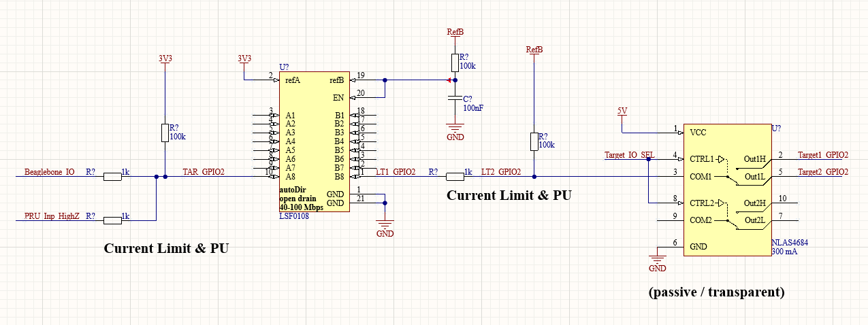
Task: Click the B1 pin label on LSF0108
Action: click(x=340, y=116)
